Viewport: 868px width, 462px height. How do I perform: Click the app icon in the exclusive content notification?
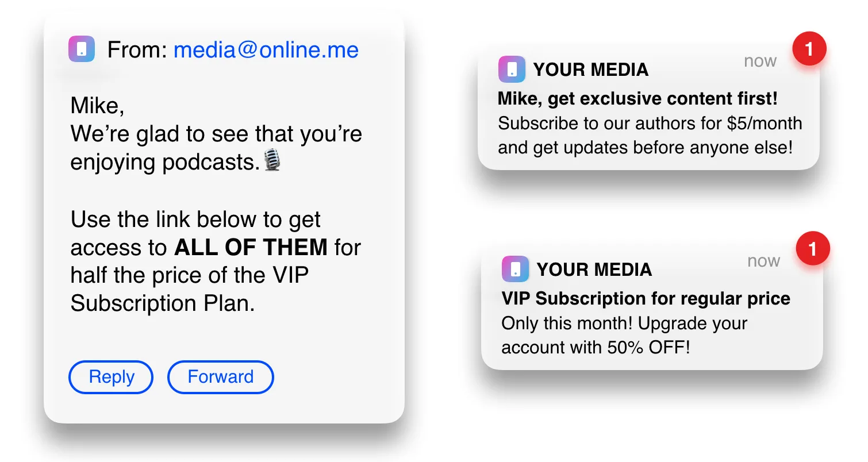[512, 70]
